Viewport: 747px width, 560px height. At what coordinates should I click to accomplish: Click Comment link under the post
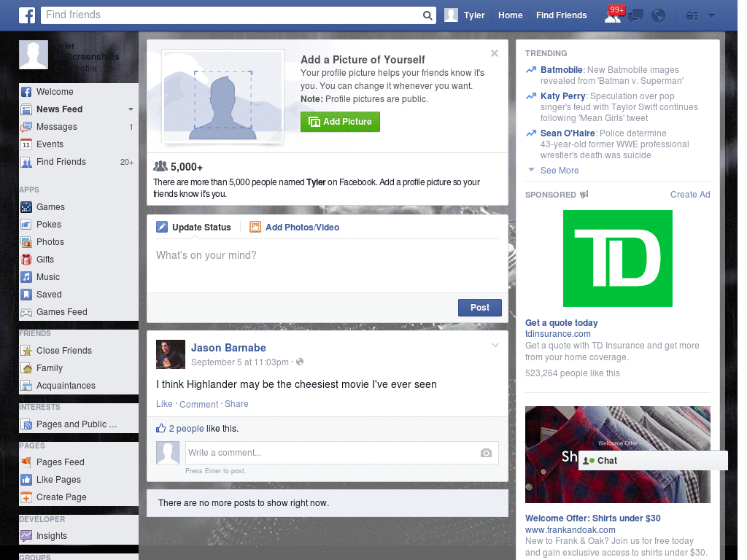tap(198, 404)
